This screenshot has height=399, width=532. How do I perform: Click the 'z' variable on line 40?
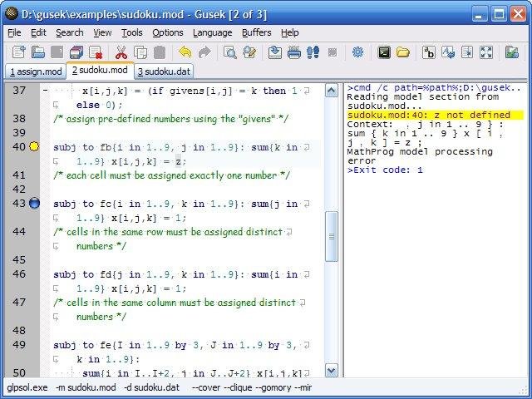click(x=178, y=161)
